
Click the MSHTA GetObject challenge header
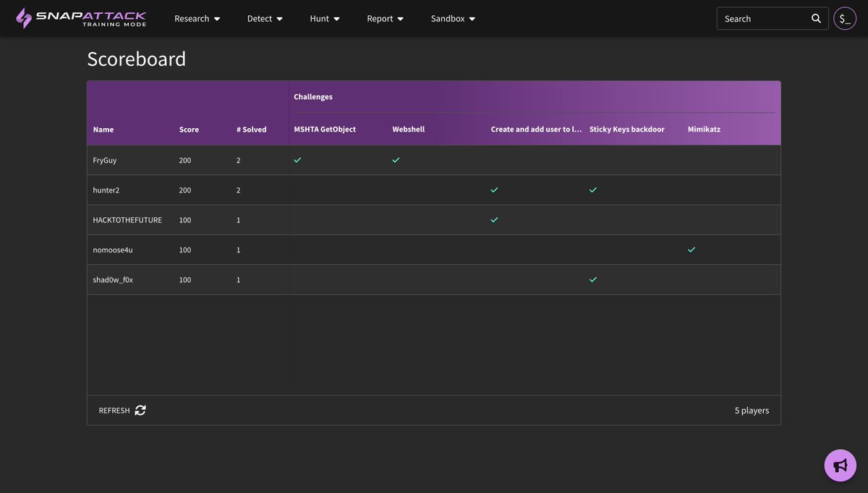pos(325,130)
